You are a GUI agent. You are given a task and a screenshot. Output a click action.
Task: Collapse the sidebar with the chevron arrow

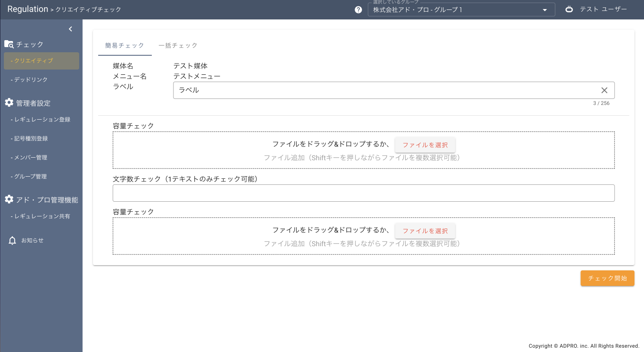tap(70, 29)
